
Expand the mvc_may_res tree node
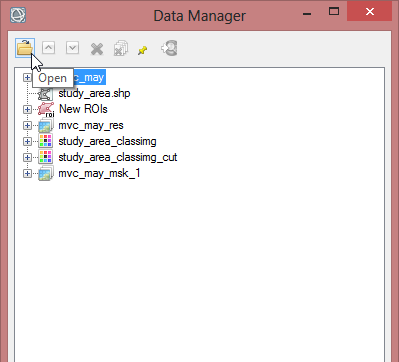(x=27, y=125)
